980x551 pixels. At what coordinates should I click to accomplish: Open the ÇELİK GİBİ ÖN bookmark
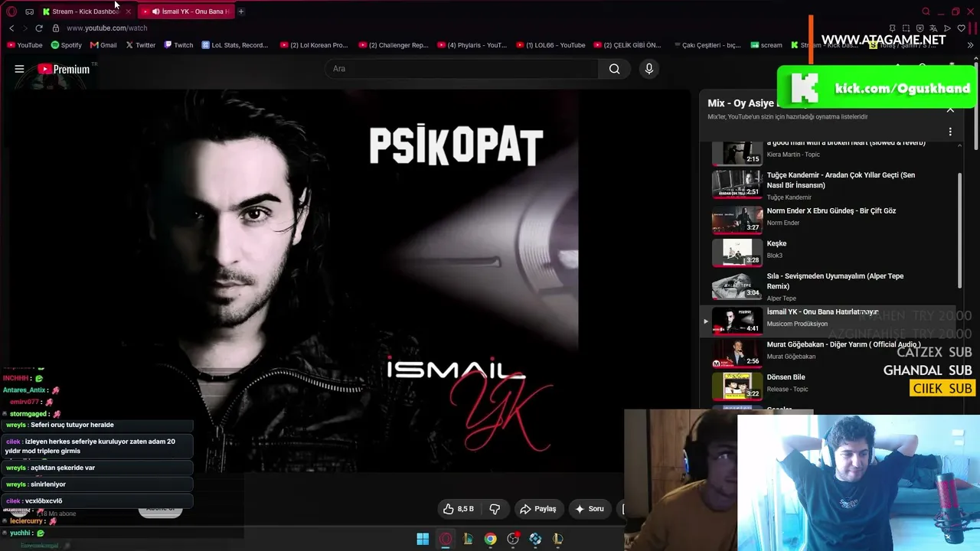tap(627, 45)
